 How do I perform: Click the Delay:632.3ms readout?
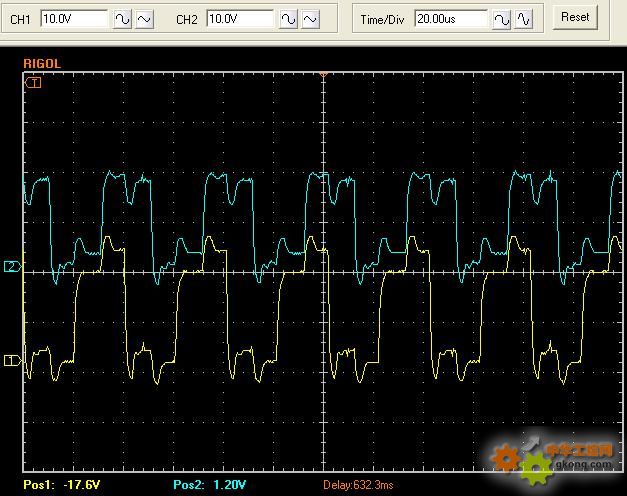358,485
